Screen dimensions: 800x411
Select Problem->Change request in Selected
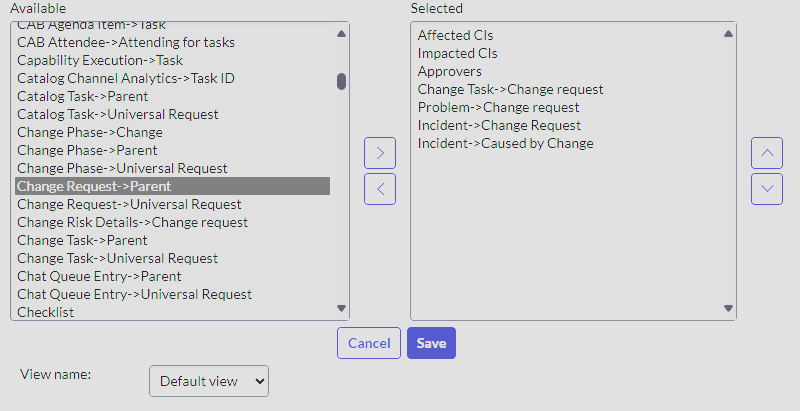click(x=498, y=108)
